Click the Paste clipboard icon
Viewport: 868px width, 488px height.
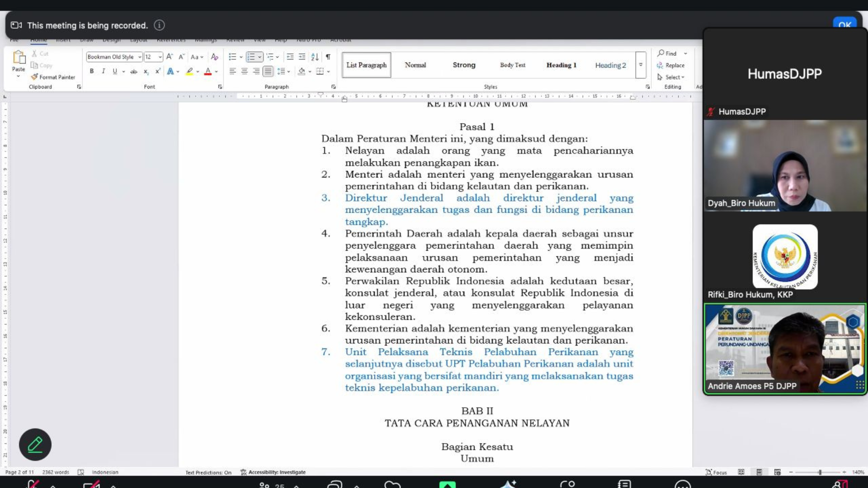pyautogui.click(x=19, y=58)
